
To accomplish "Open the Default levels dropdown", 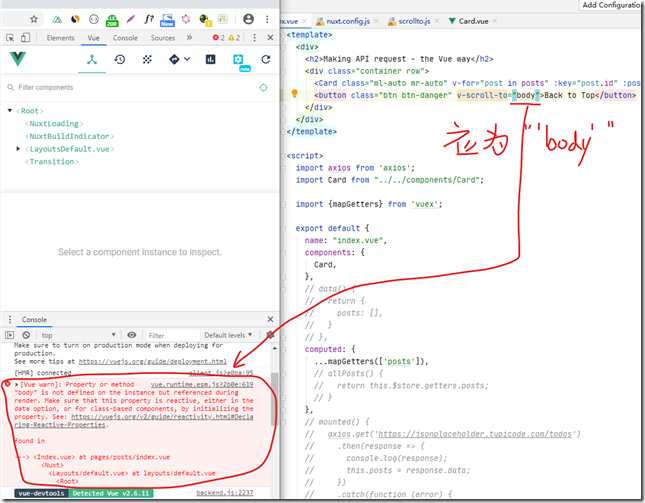I will click(228, 335).
